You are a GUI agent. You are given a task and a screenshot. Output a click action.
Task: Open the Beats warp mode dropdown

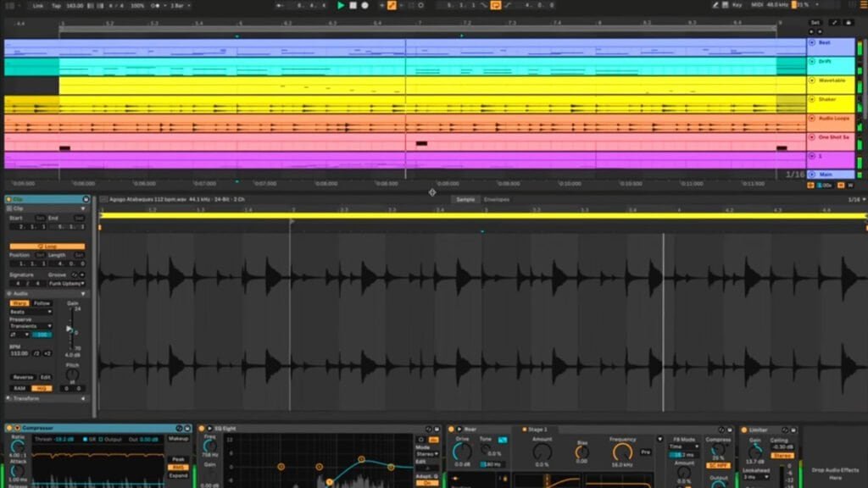click(x=31, y=312)
